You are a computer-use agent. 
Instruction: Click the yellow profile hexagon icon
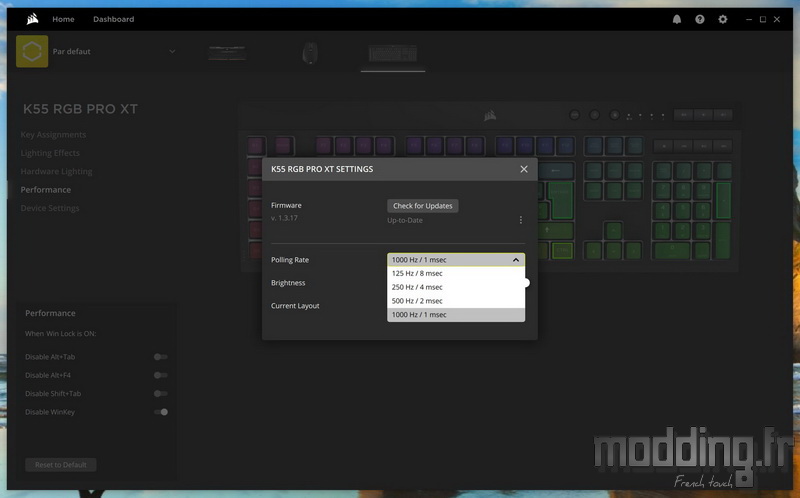[32, 52]
